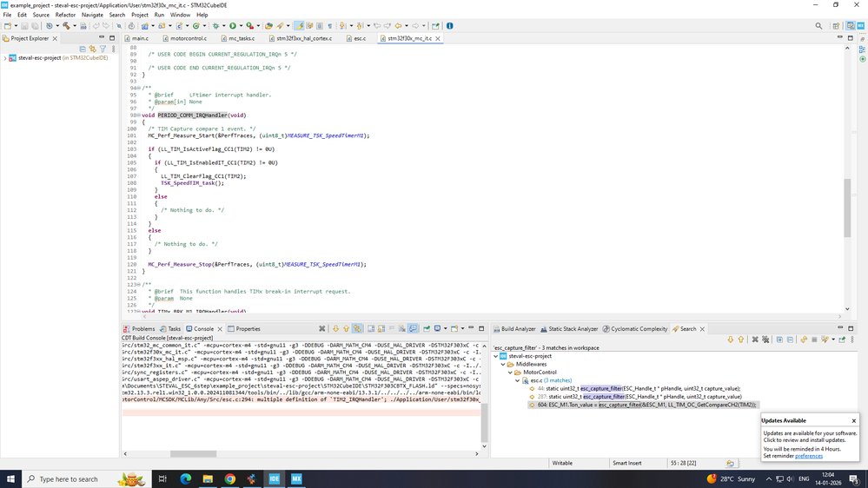Viewport: 868px width, 488px height.
Task: Click the editor vertical scrollbar thumb
Action: [847, 208]
